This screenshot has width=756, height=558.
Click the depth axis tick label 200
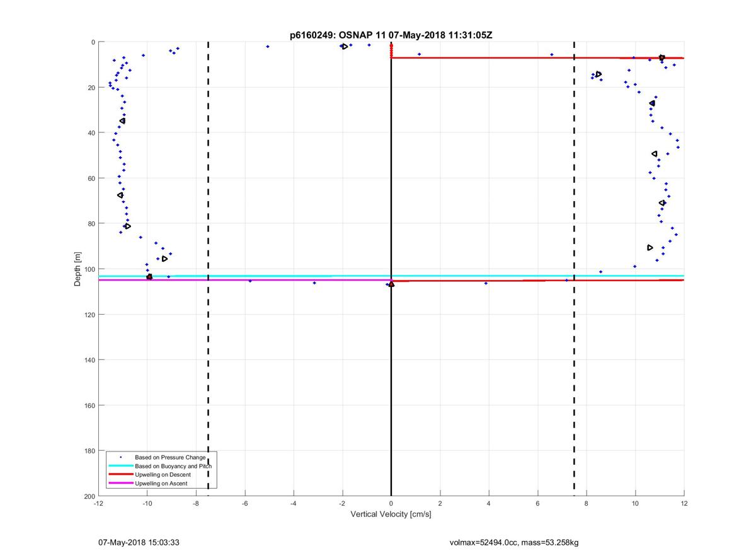89,496
